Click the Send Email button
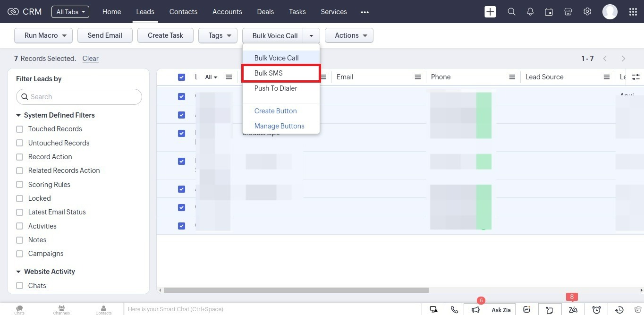 coord(105,35)
